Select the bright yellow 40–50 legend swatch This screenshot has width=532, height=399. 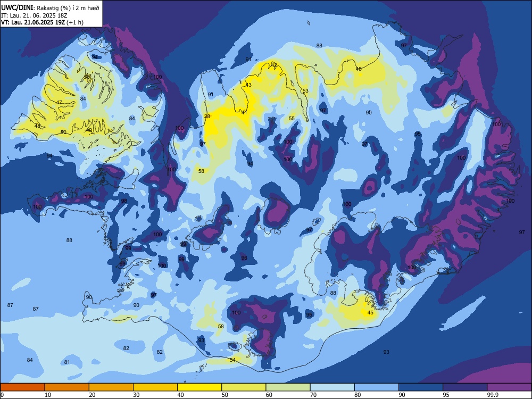[199, 387]
